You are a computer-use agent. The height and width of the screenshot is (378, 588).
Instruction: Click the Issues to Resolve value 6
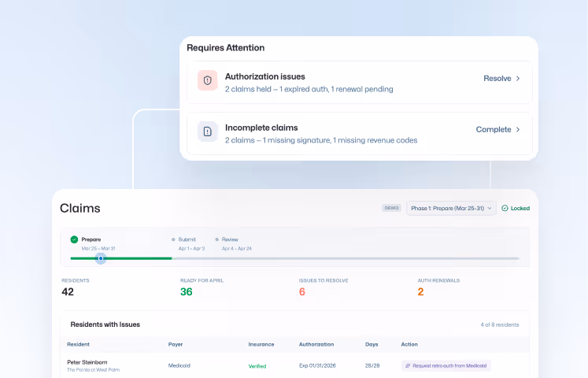302,291
